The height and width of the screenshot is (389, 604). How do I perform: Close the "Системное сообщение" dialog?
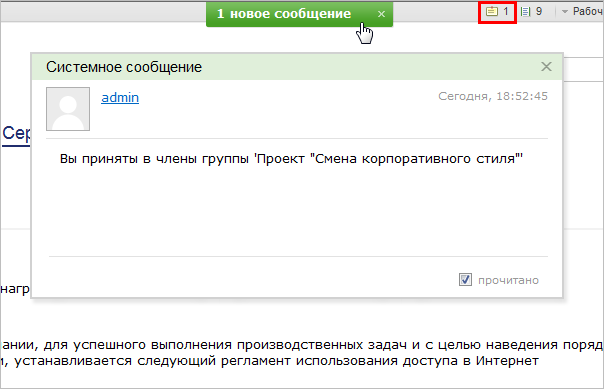click(x=546, y=67)
